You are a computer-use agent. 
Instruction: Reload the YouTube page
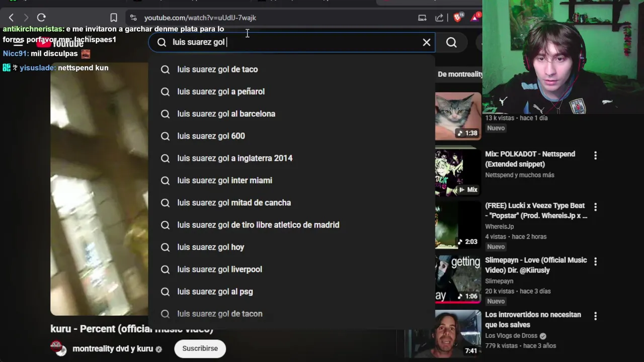41,18
